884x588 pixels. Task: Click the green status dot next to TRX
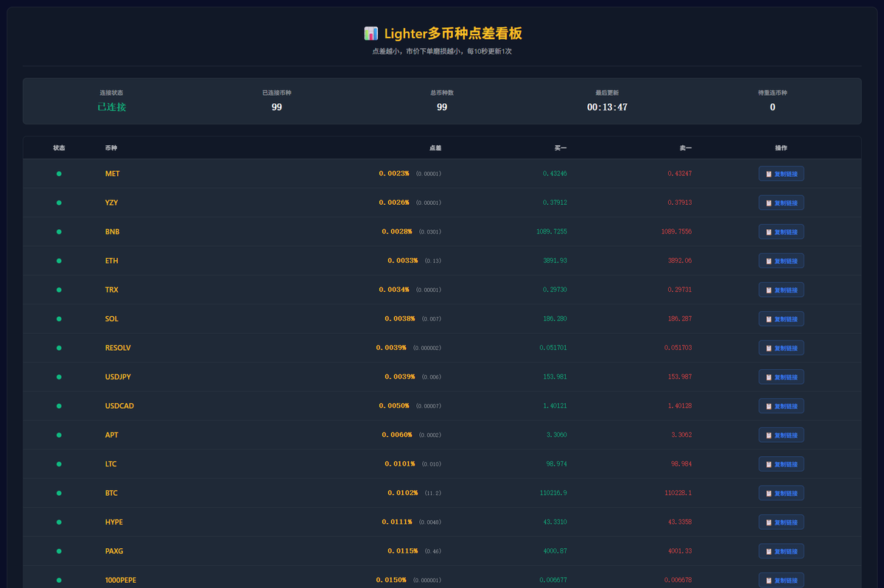click(x=59, y=290)
